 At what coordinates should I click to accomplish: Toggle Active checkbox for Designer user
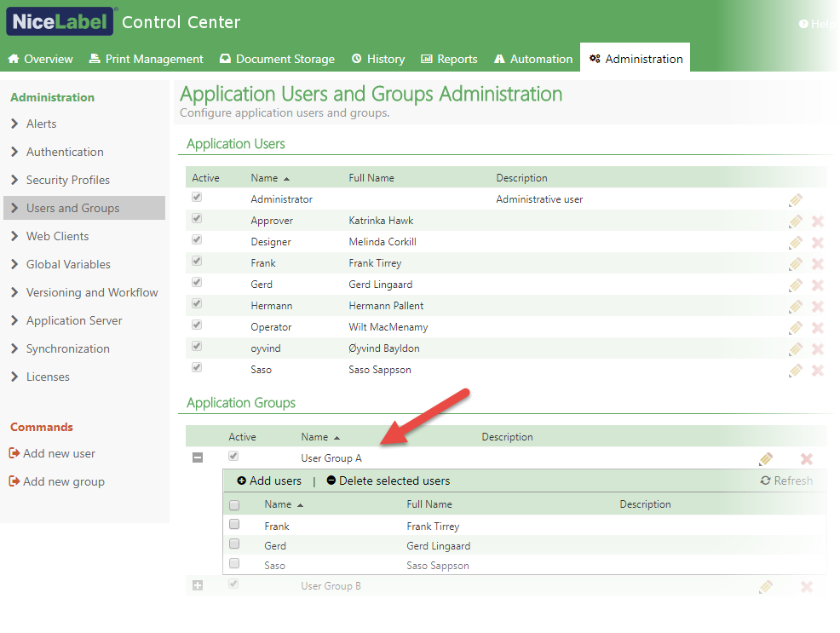(x=197, y=239)
